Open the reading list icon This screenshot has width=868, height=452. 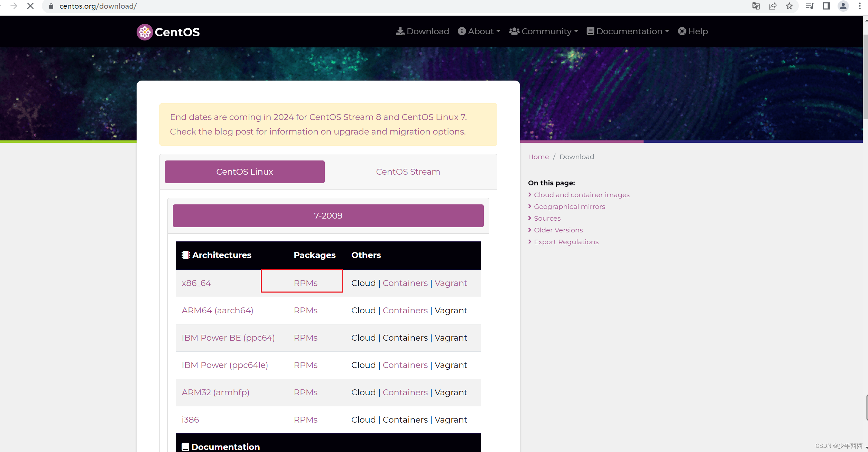[x=810, y=6]
